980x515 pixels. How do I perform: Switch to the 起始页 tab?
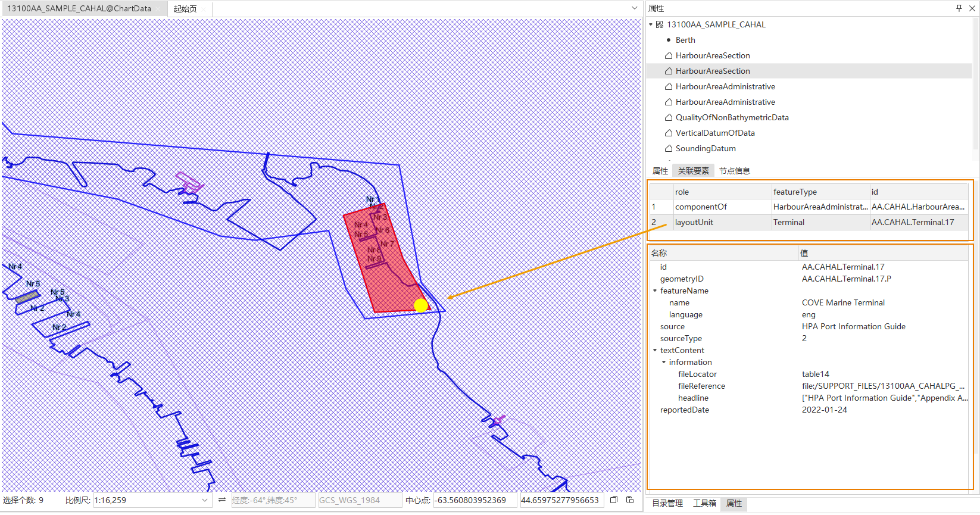coord(185,9)
